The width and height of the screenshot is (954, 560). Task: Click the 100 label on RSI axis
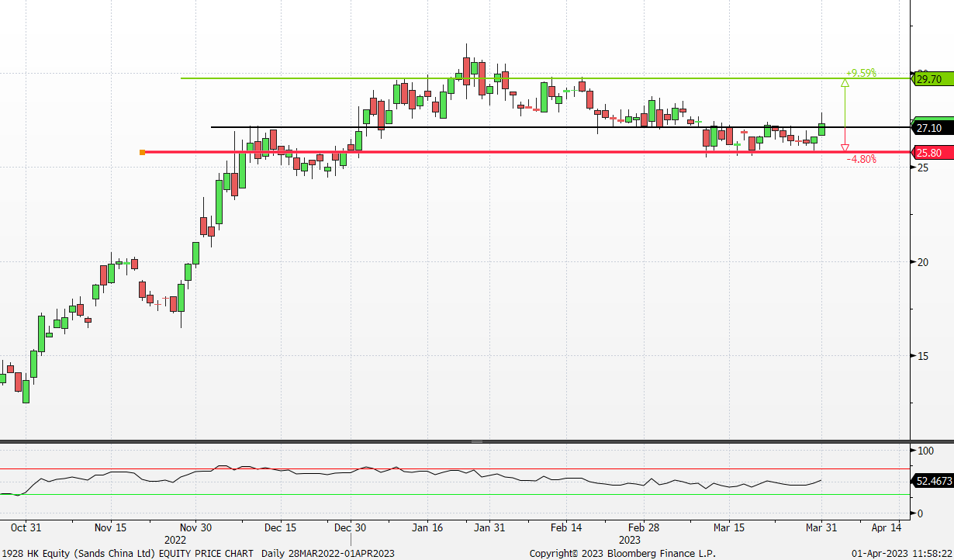click(925, 450)
